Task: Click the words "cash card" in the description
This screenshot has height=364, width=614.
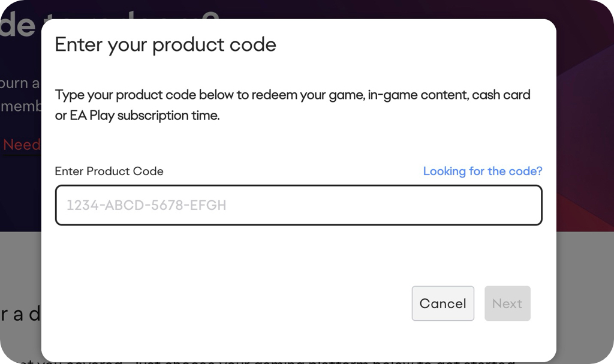Action: (501, 95)
